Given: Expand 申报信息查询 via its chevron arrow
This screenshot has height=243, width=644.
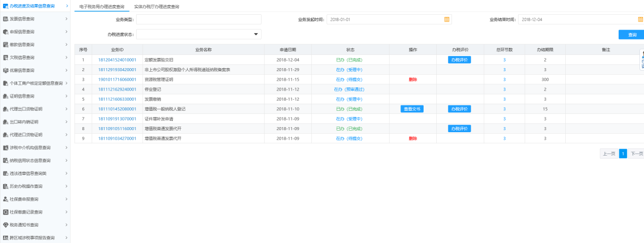Looking at the screenshot, I should click(67, 32).
